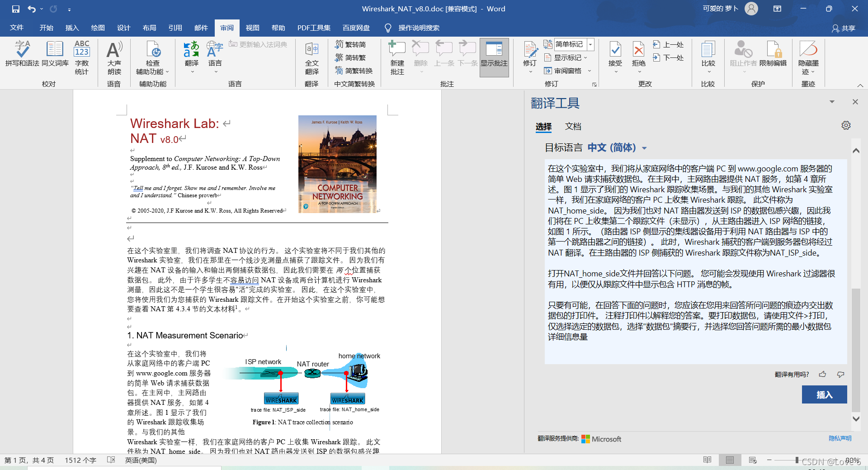Click zoom out minus button
Viewport: 868px width, 470px height.
point(769,460)
